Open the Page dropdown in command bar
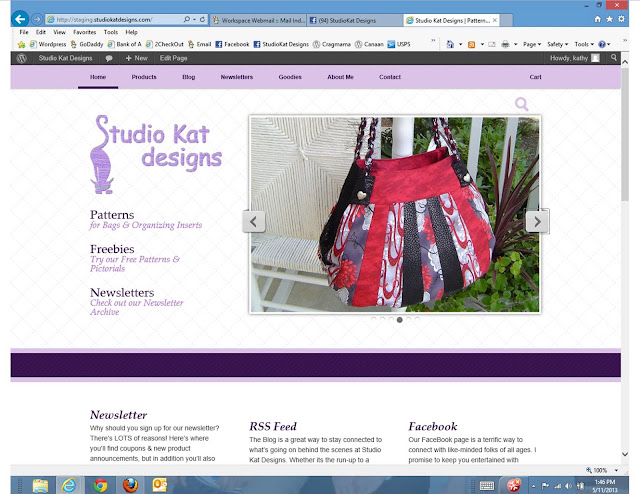 tap(532, 44)
